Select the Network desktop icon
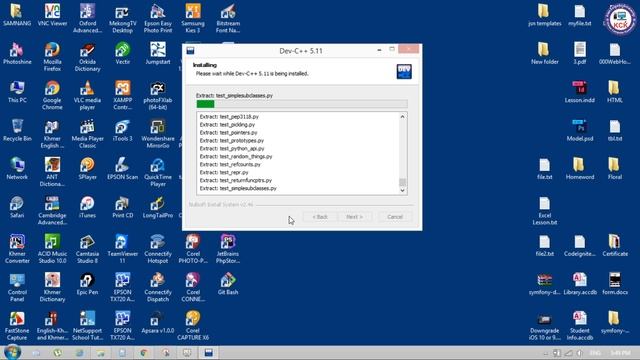 (17, 169)
